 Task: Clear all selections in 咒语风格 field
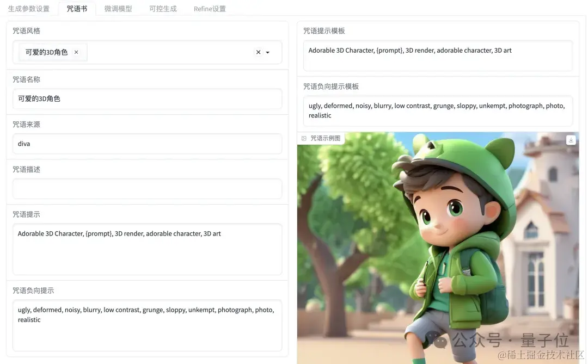259,52
